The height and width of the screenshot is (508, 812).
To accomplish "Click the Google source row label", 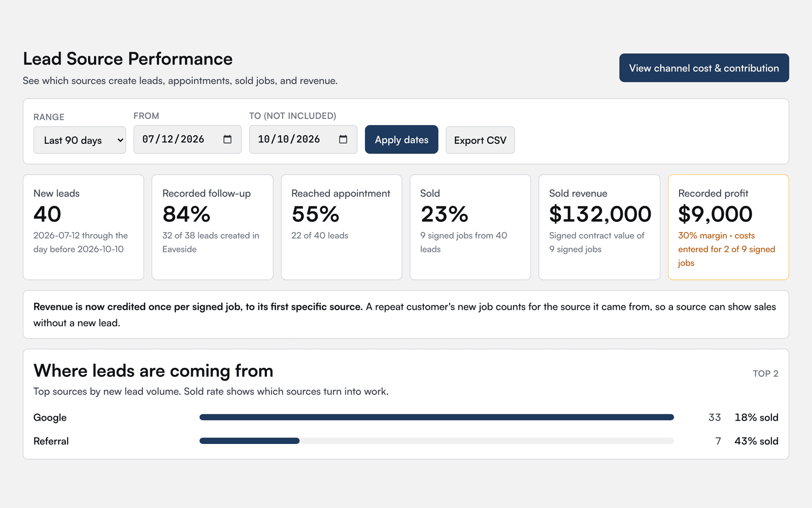I will 50,418.
